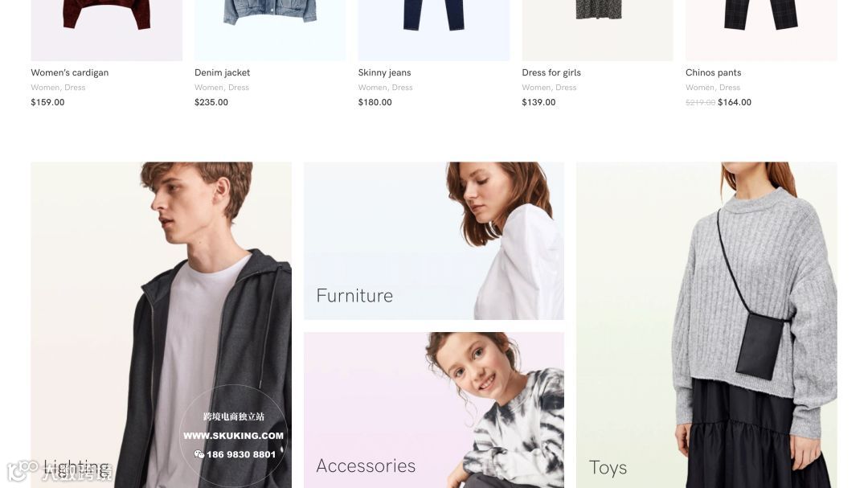
Task: Open the Lighting category banner
Action: point(161,325)
